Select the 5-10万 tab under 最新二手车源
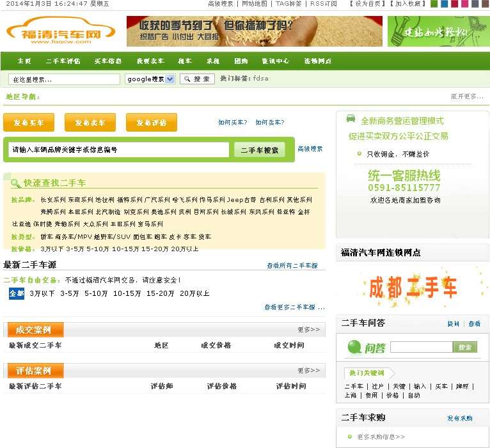 coord(96,293)
